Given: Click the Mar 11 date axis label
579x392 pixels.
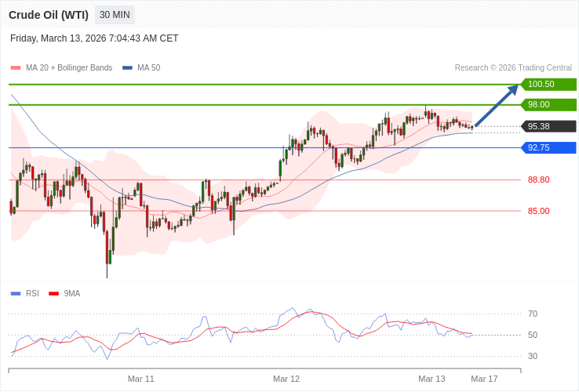Looking at the screenshot, I should [x=141, y=379].
